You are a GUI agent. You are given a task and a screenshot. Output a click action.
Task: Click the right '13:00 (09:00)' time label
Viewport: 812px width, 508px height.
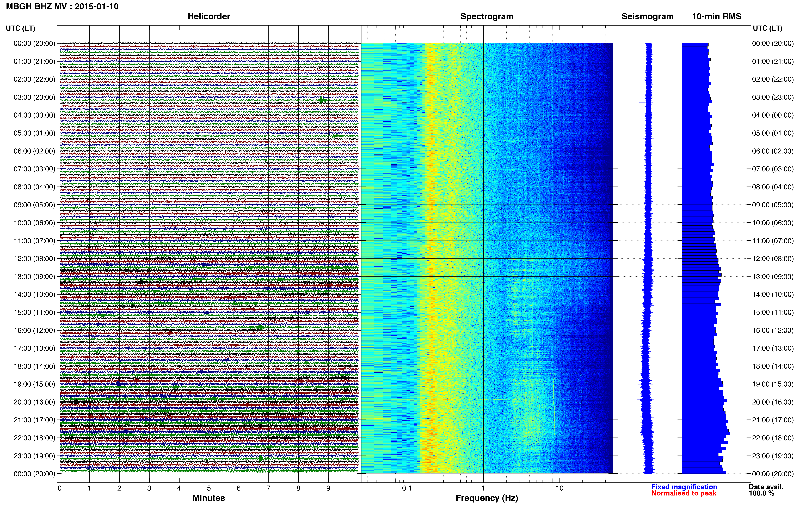tap(773, 277)
